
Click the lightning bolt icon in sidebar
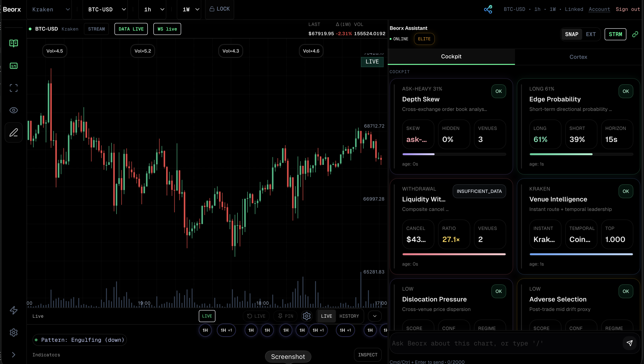pos(13,310)
